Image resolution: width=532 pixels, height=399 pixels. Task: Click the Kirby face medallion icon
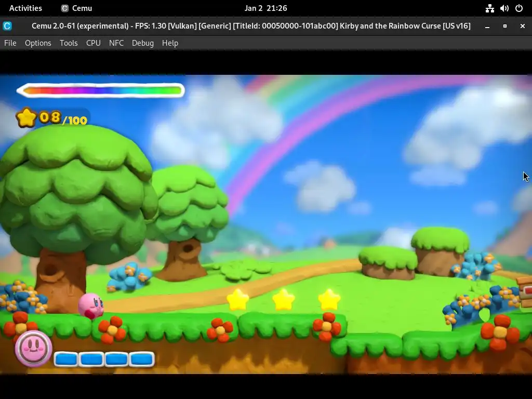[33, 349]
